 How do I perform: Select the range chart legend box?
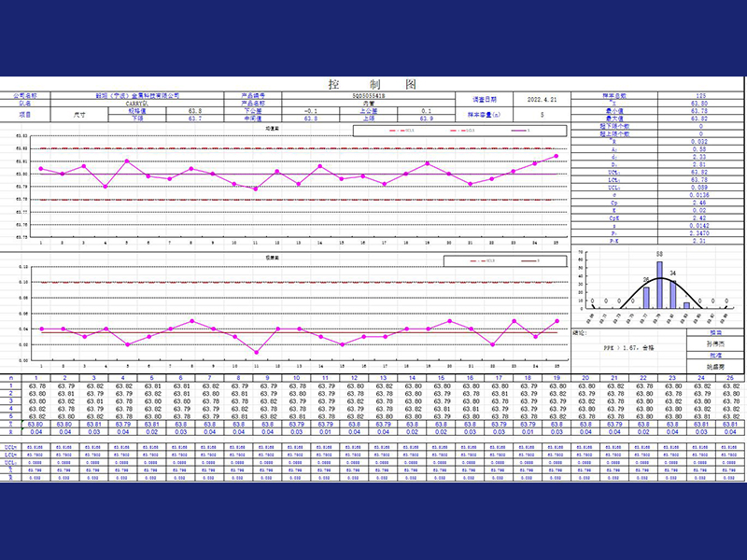pyautogui.click(x=505, y=261)
